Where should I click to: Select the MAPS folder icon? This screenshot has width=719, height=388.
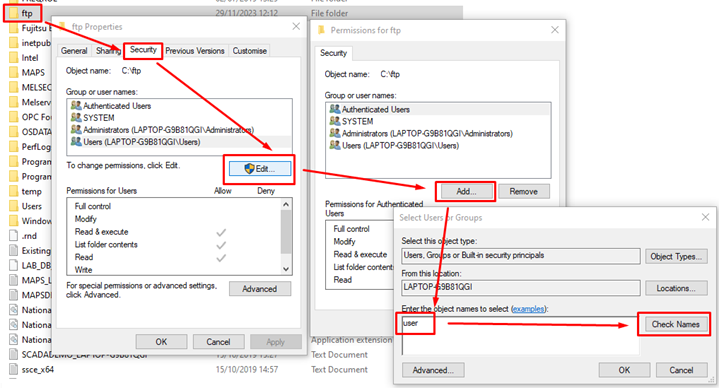click(x=14, y=72)
